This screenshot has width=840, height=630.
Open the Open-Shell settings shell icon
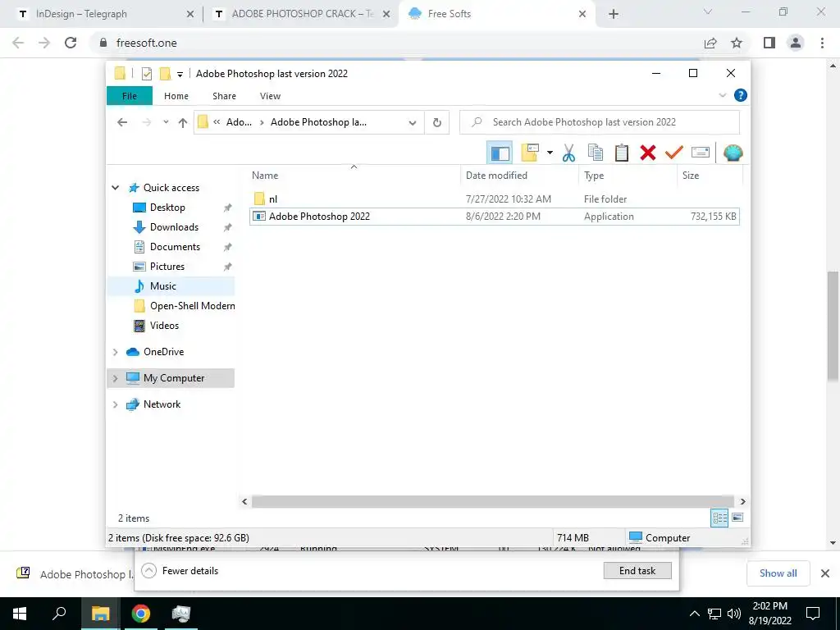pos(733,153)
